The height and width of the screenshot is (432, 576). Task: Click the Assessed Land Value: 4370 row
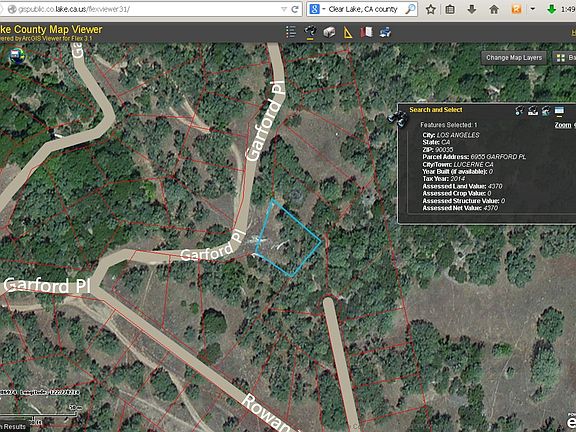coord(462,186)
